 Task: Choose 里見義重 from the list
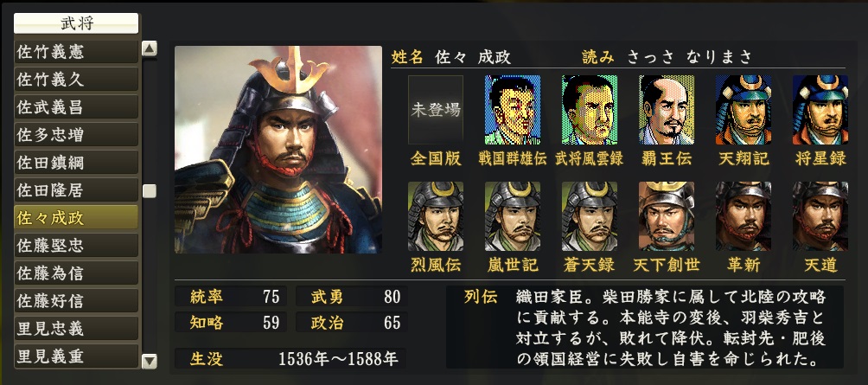[x=76, y=356]
